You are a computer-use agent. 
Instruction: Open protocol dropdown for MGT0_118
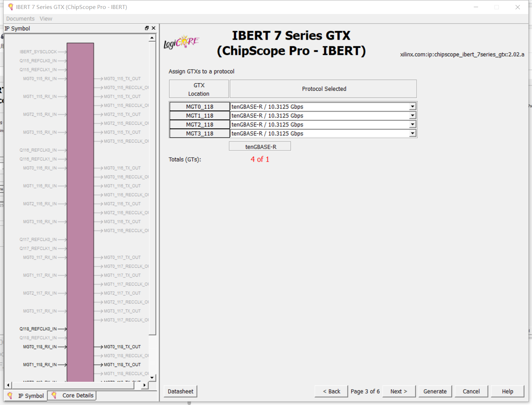(413, 107)
